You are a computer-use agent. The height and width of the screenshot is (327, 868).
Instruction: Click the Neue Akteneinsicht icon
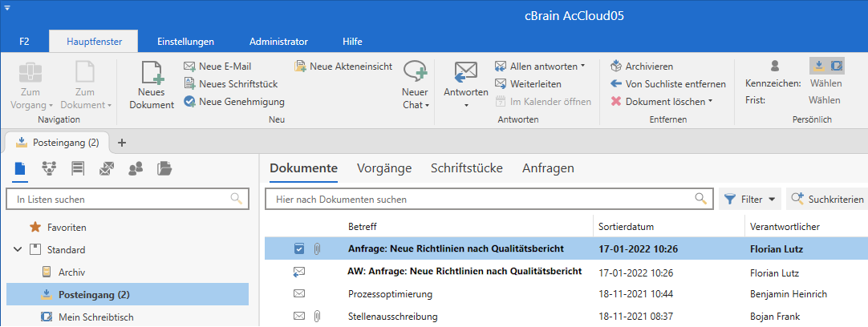click(x=300, y=67)
